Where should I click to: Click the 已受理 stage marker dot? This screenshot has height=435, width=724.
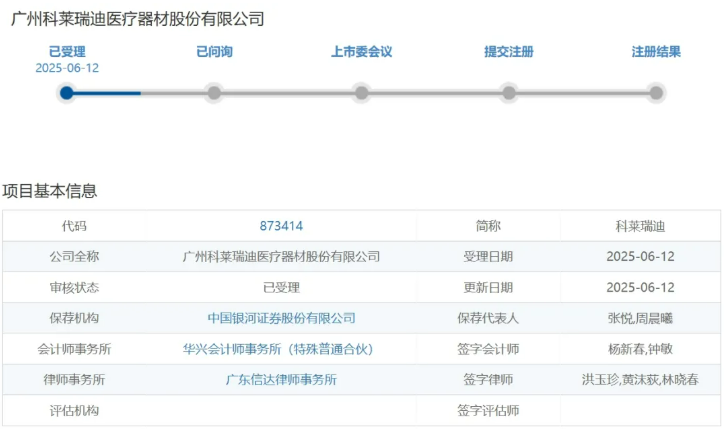67,93
